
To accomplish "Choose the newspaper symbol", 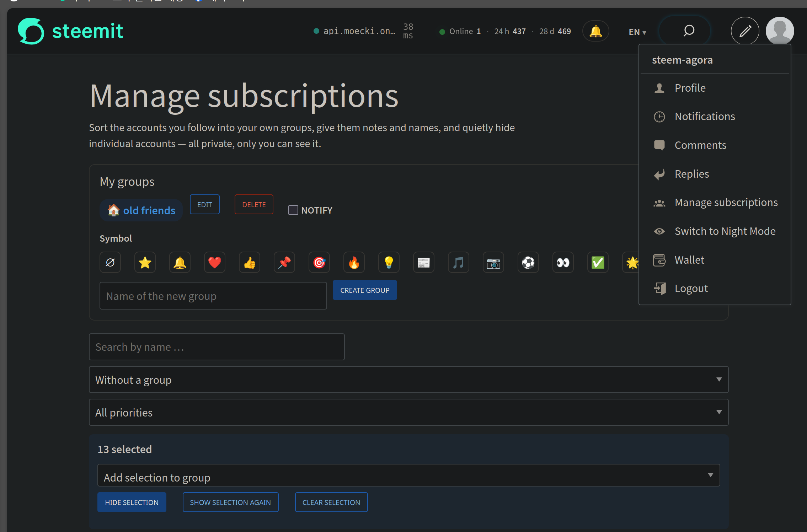I will coord(424,263).
